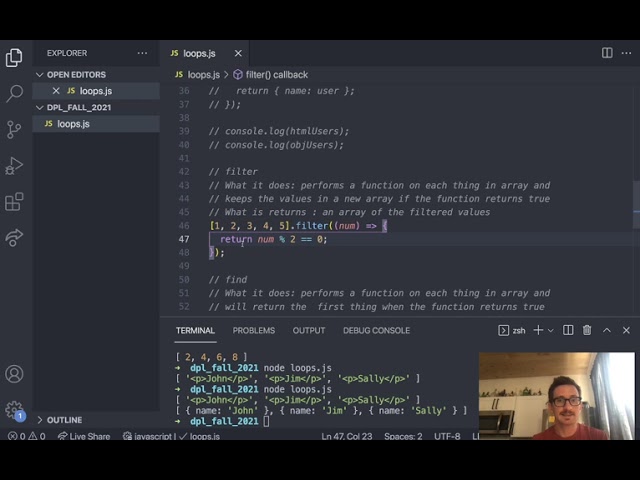Click the '// filter' comment line

[x=233, y=172]
